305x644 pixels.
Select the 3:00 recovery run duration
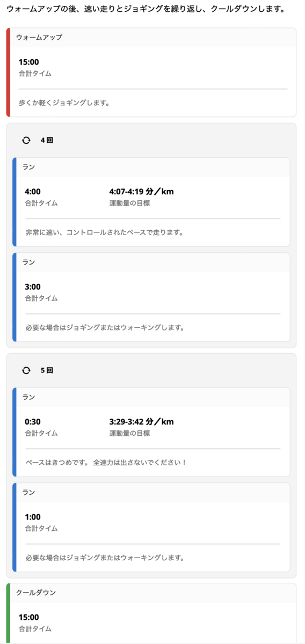(33, 287)
